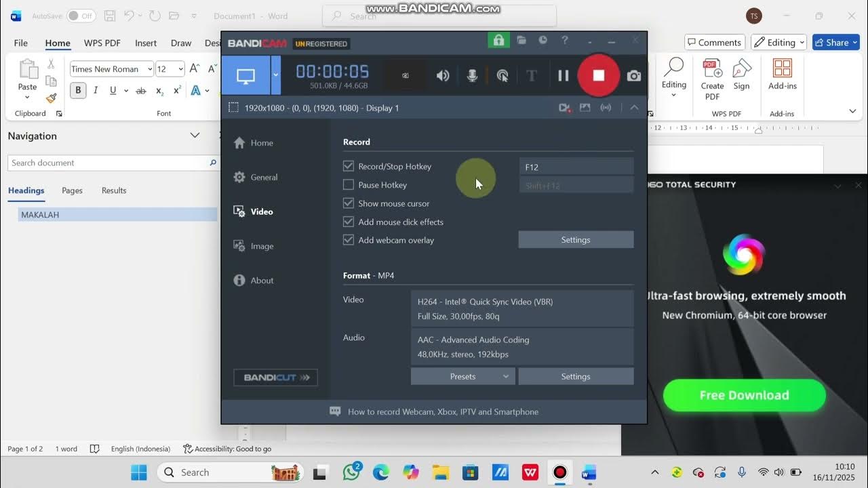The width and height of the screenshot is (868, 488).
Task: Stop the Bandicam recording
Action: point(598,75)
